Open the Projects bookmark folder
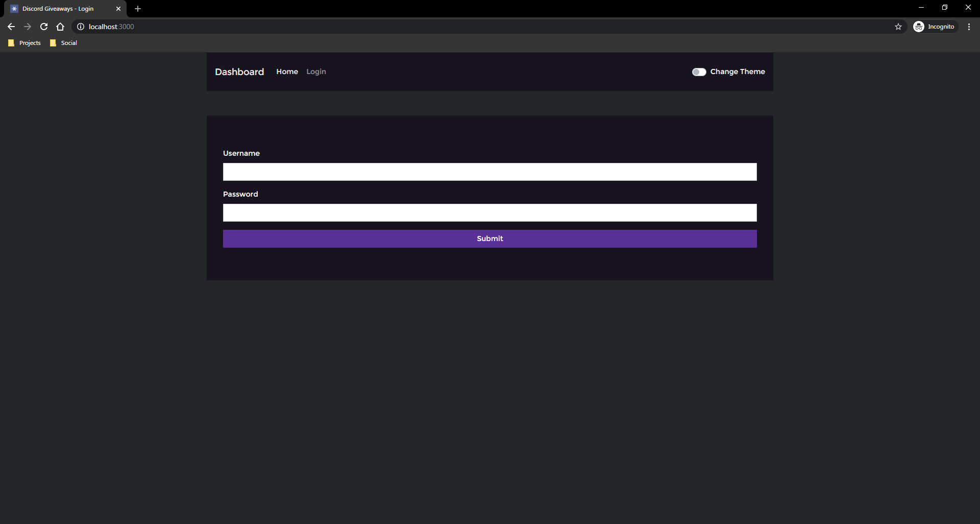 click(x=24, y=43)
